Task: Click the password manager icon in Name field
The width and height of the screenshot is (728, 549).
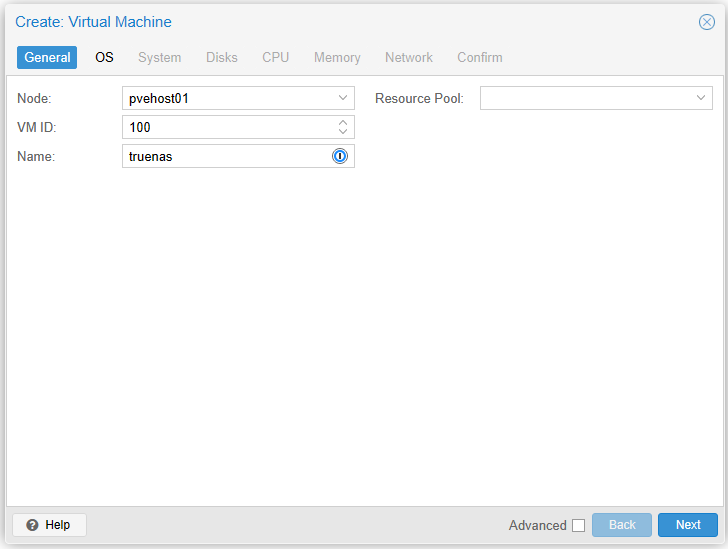Action: pyautogui.click(x=340, y=156)
